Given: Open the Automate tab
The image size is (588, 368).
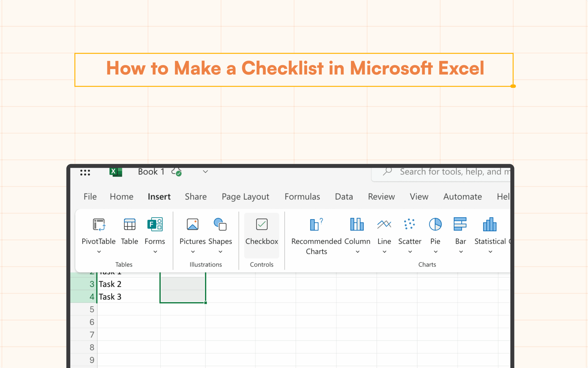Looking at the screenshot, I should pyautogui.click(x=462, y=197).
